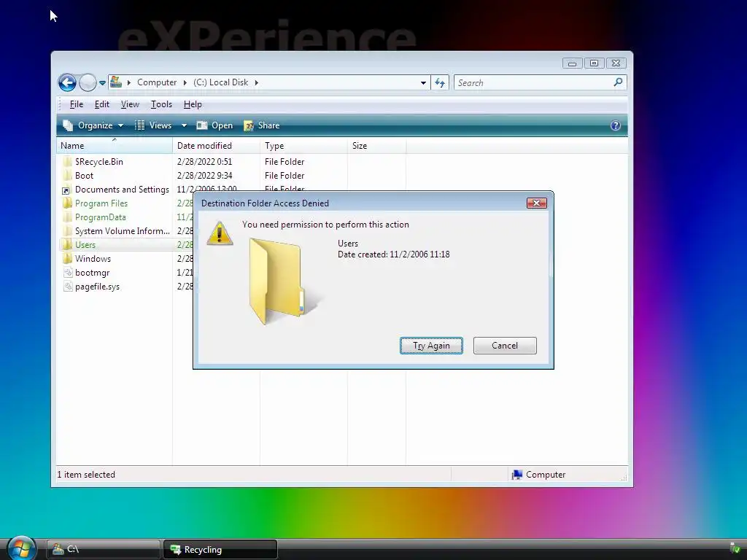Image resolution: width=747 pixels, height=560 pixels.
Task: Open the address bar history dropdown
Action: coord(423,83)
